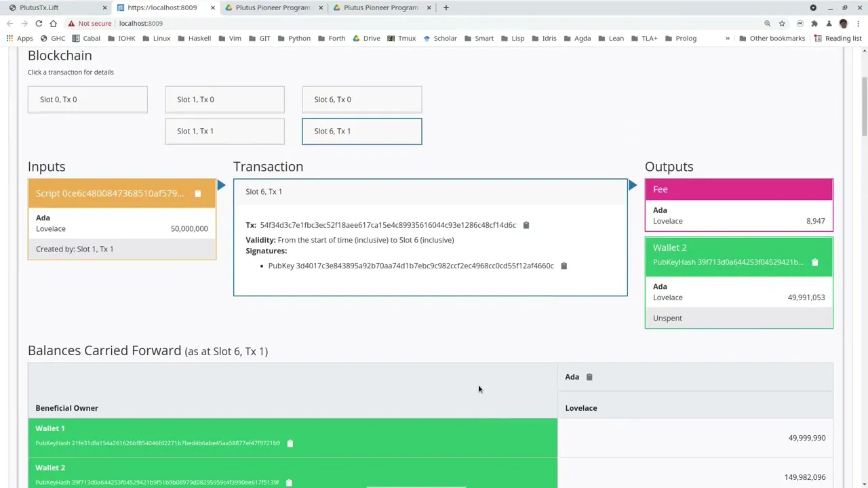Select the Slot 0, Tx 0 transaction
This screenshot has width=868, height=488.
[87, 100]
